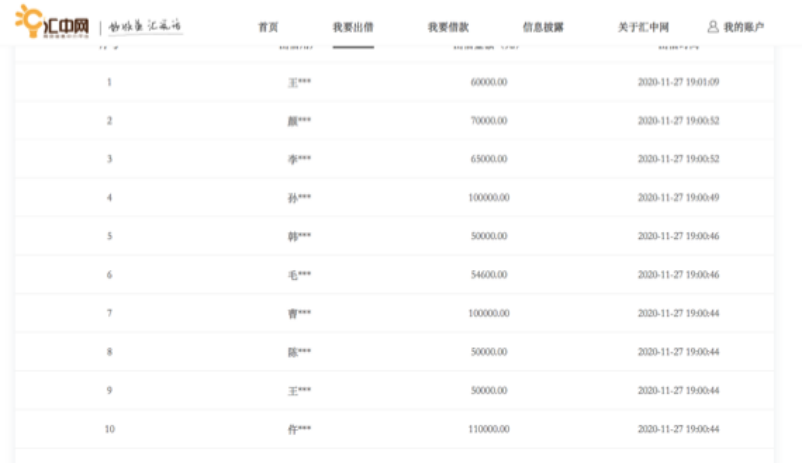Open 关于汇中网 in the navigation bar

click(643, 27)
